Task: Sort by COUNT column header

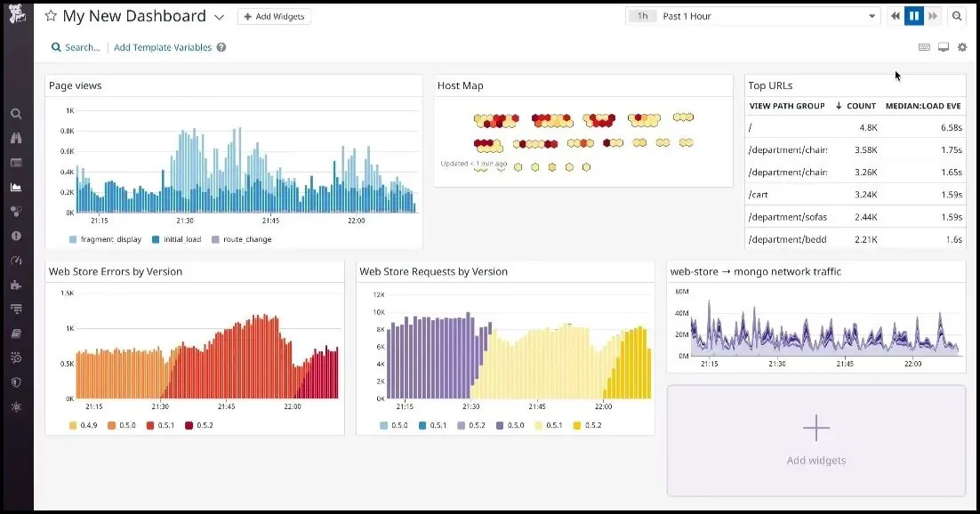Action: tap(855, 107)
